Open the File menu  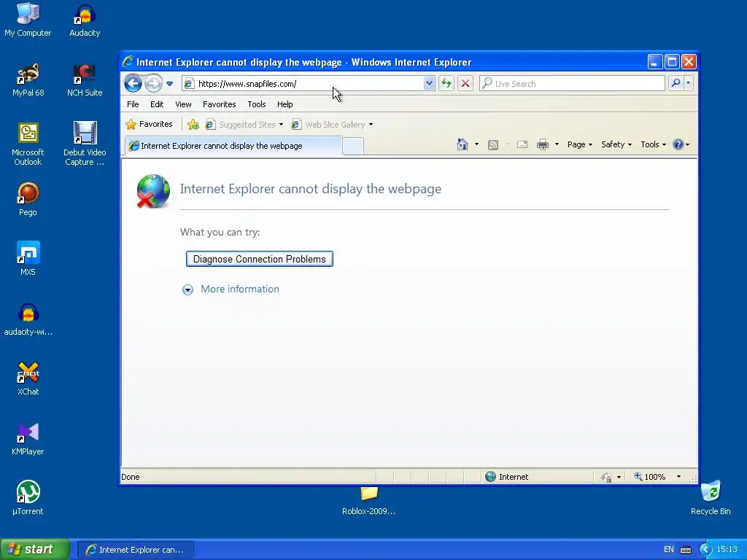click(x=133, y=104)
